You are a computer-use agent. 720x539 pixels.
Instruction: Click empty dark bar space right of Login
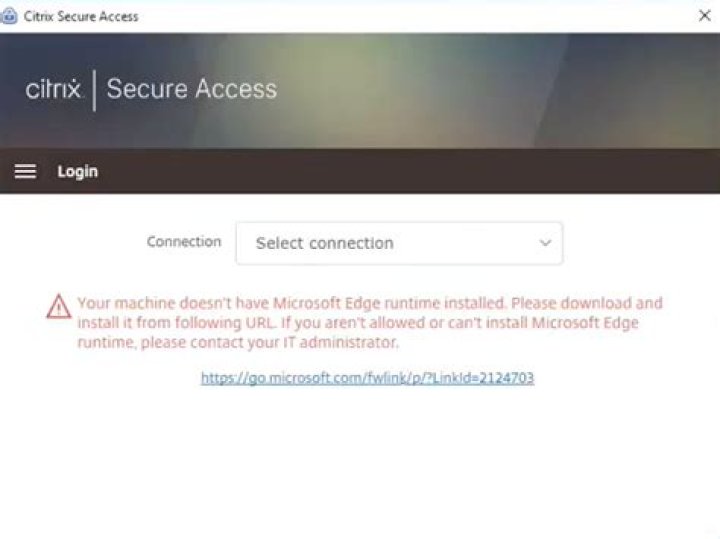(400, 171)
